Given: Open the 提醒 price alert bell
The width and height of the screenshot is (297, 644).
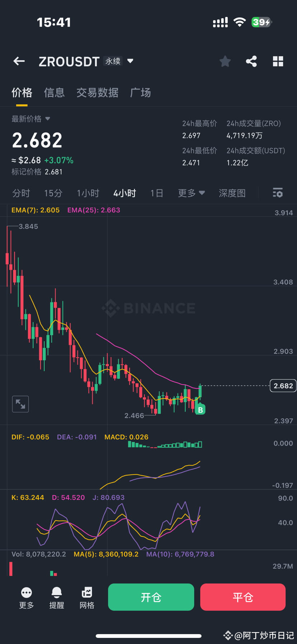Looking at the screenshot, I should tap(56, 597).
